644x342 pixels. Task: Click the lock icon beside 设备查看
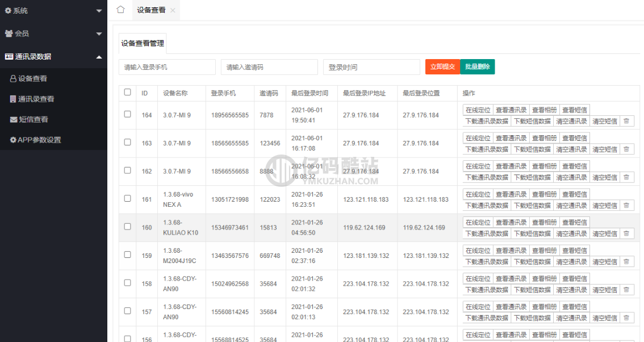[13, 78]
